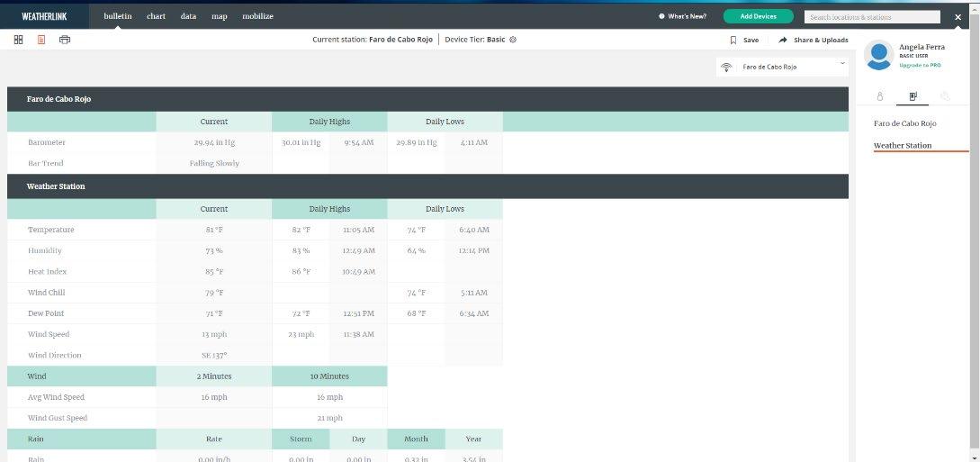
Task: Click the print bulletin icon
Action: [x=65, y=40]
